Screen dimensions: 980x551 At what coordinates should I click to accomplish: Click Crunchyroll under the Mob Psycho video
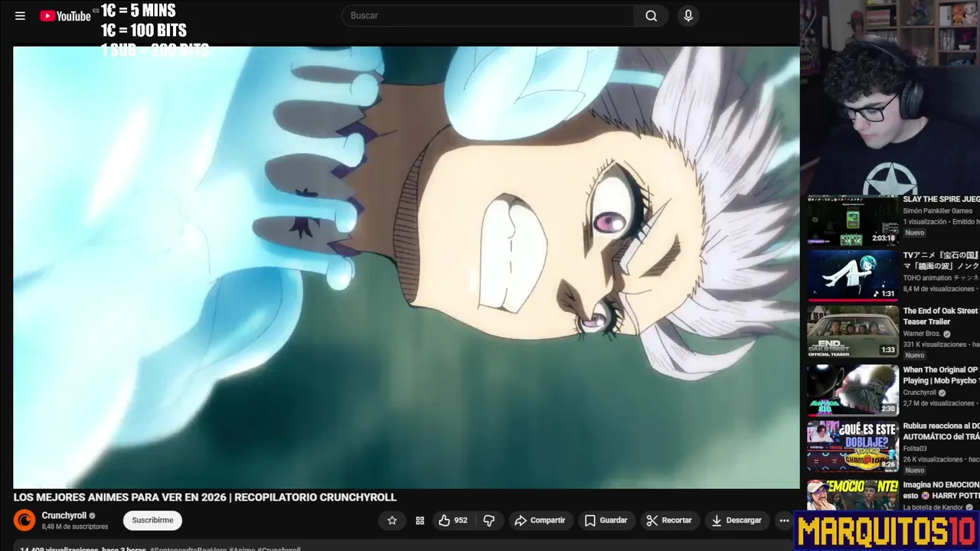tap(920, 393)
